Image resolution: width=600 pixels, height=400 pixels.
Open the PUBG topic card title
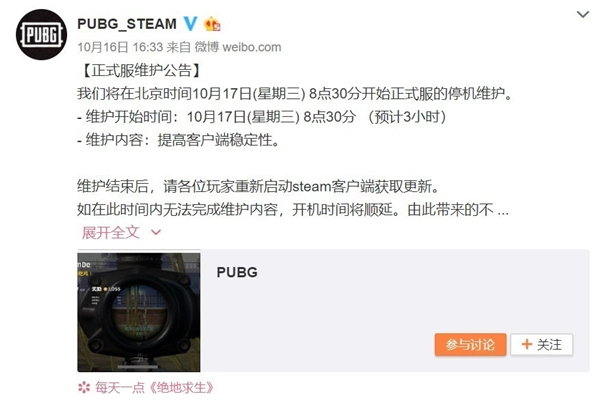tap(237, 272)
